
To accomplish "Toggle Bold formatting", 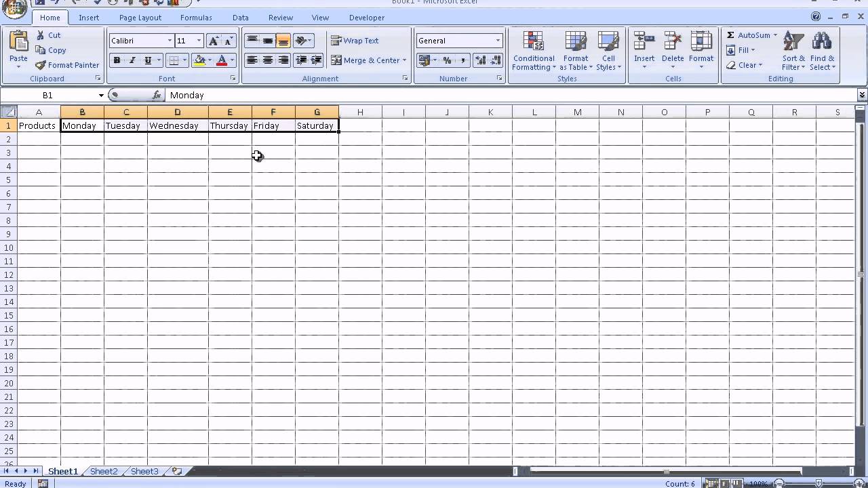I will pyautogui.click(x=117, y=60).
